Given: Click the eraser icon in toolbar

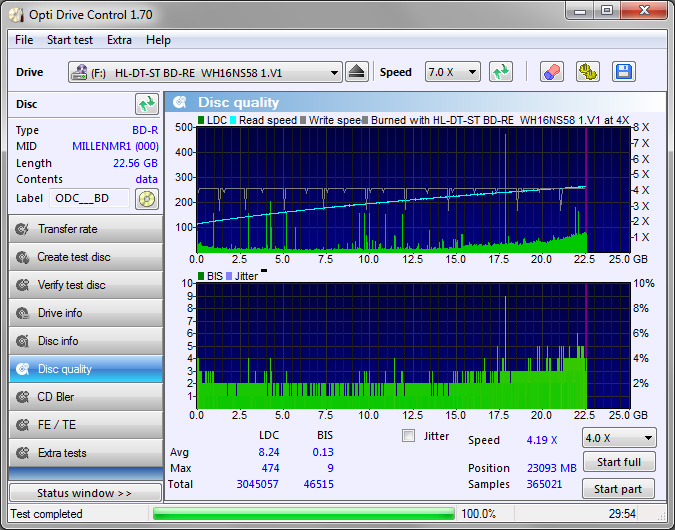Looking at the screenshot, I should [552, 72].
